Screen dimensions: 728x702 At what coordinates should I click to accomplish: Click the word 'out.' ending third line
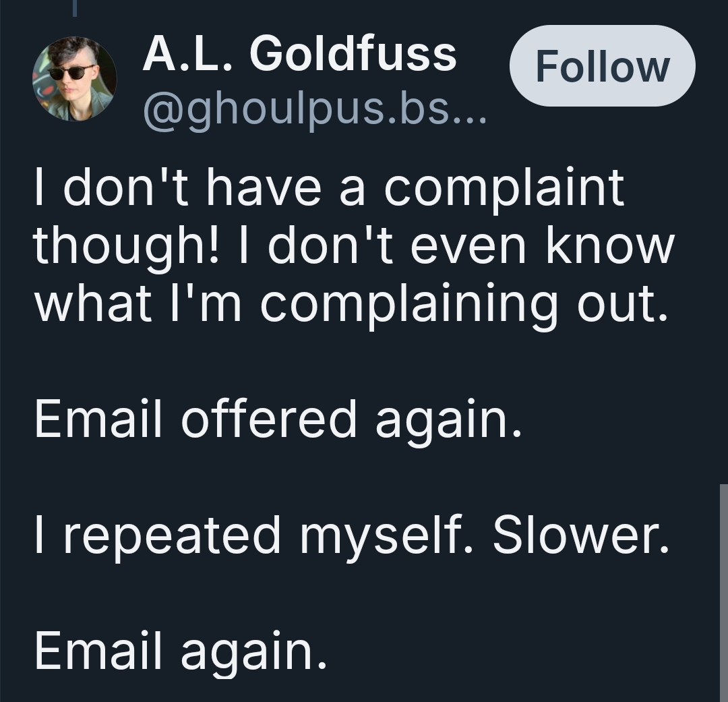[x=623, y=304]
